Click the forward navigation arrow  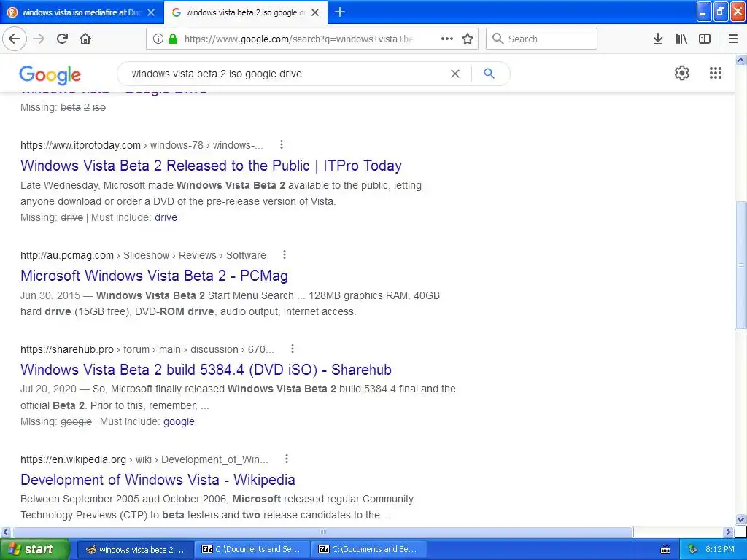(39, 39)
